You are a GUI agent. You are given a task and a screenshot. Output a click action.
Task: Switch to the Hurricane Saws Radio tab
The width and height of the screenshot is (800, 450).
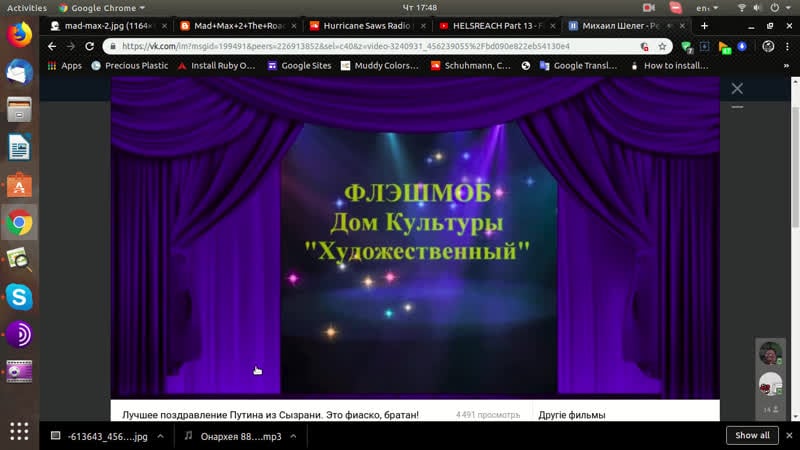367,26
